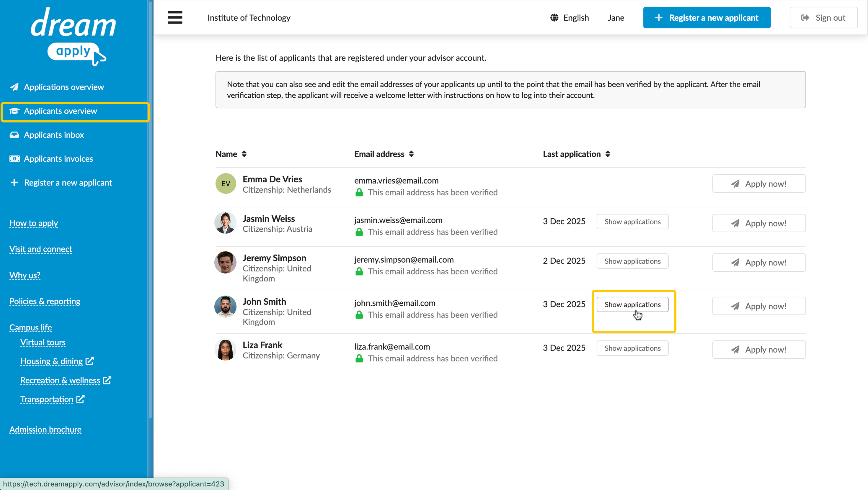Click the Transportation link text
This screenshot has width=868, height=490.
[x=47, y=399]
